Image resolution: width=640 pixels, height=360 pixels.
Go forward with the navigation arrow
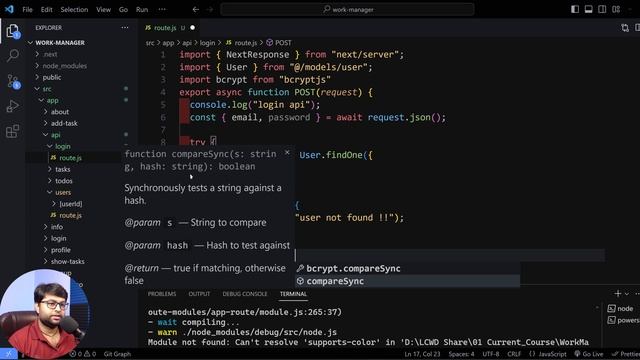coord(210,9)
